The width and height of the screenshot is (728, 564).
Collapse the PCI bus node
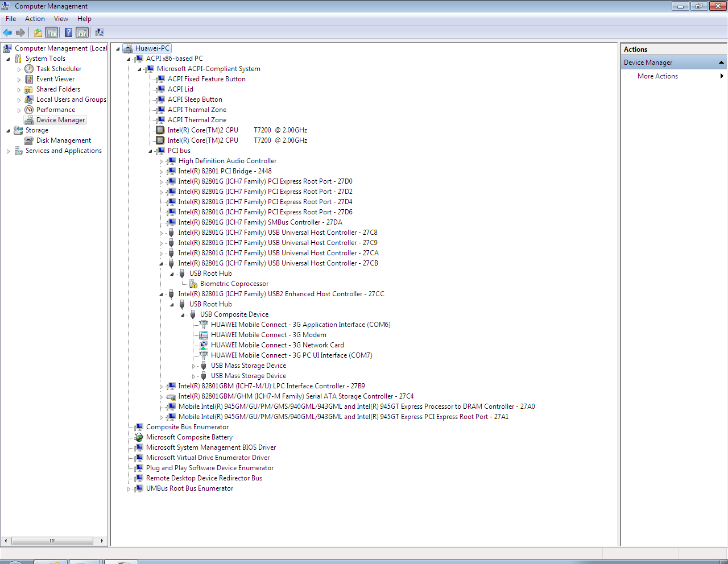tap(151, 151)
